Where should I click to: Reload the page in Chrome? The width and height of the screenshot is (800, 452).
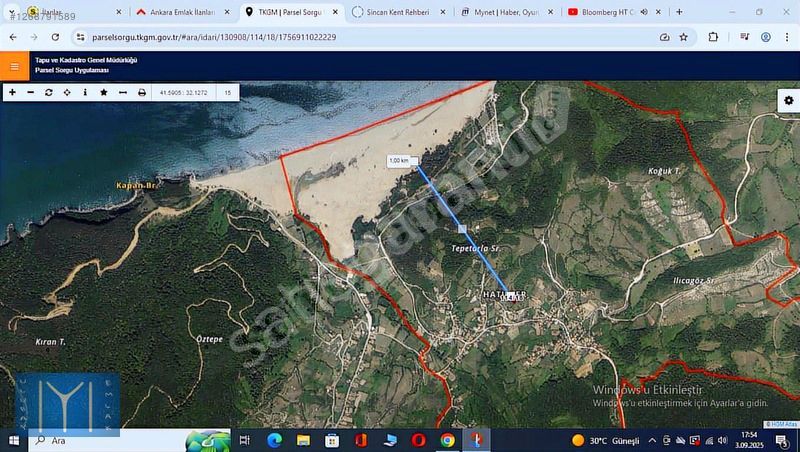click(53, 37)
